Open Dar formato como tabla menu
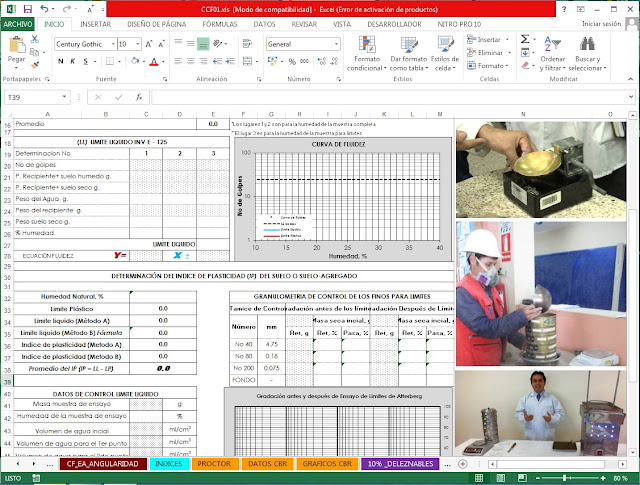This screenshot has width=640, height=485. pyautogui.click(x=409, y=53)
